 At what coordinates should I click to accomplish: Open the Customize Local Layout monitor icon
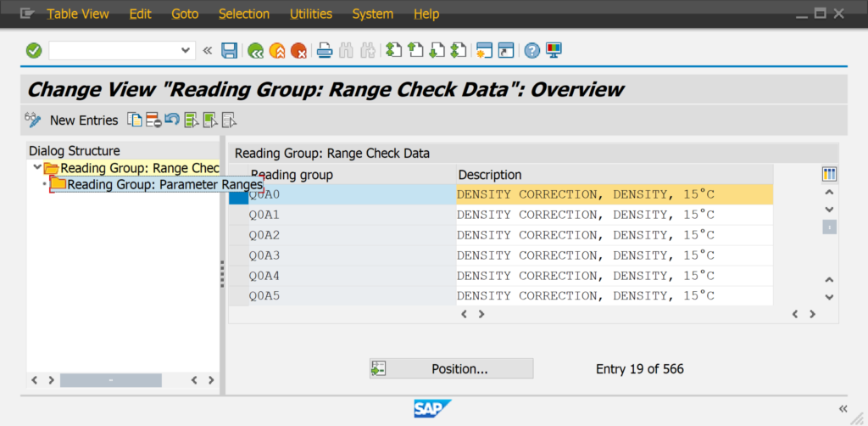(x=554, y=51)
